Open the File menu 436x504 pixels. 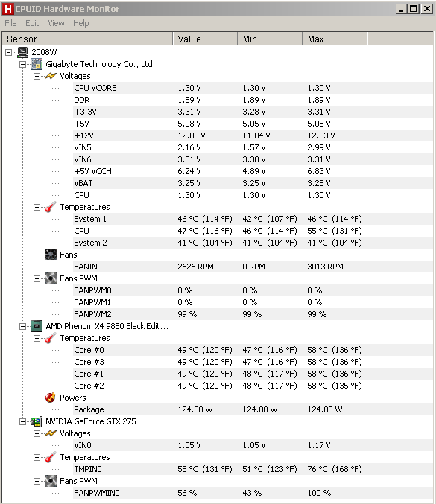pyautogui.click(x=10, y=23)
